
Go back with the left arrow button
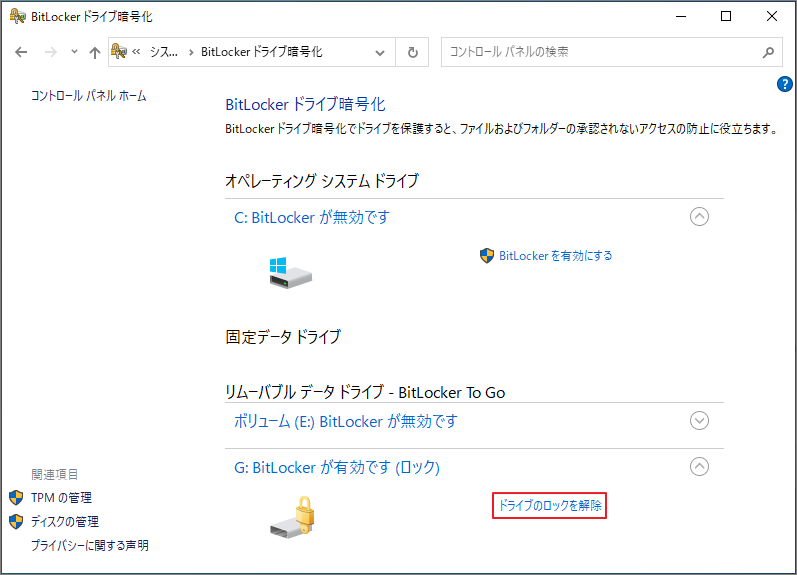tap(21, 52)
